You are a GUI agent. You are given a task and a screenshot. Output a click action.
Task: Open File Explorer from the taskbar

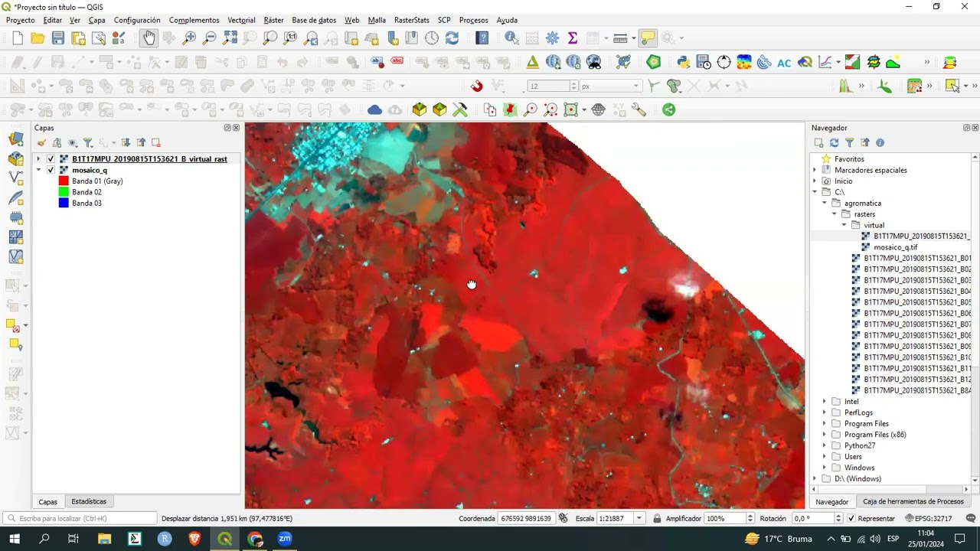click(104, 539)
